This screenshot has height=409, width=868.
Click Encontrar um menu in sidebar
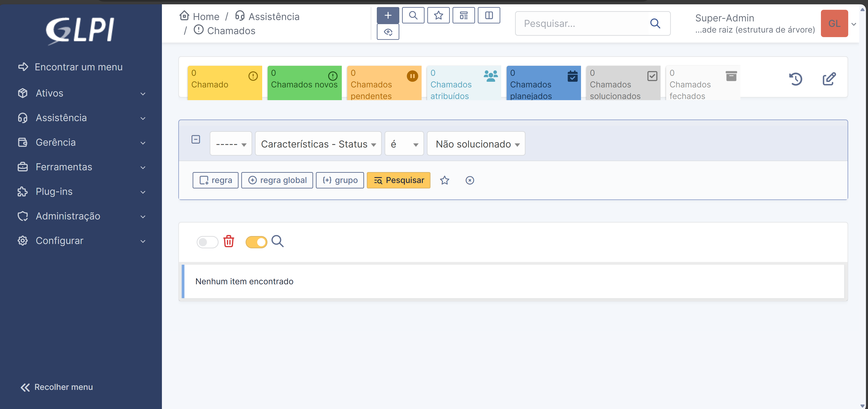[70, 67]
